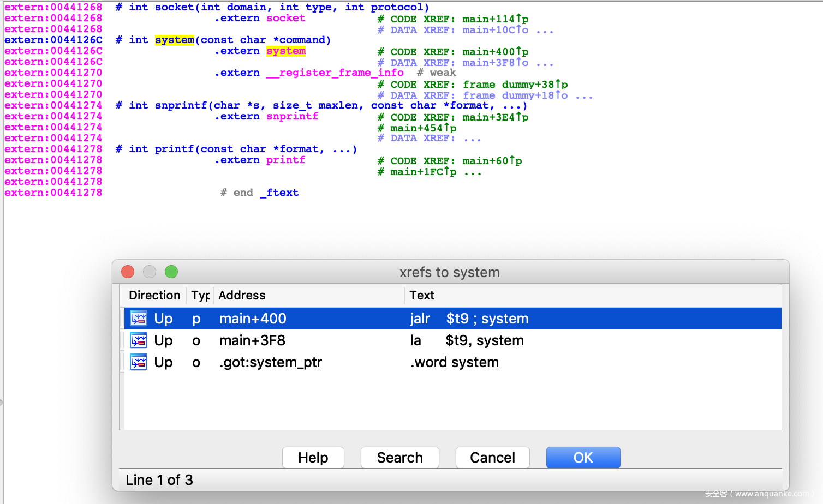
Task: Click the green zoom window button
Action: coord(171,272)
